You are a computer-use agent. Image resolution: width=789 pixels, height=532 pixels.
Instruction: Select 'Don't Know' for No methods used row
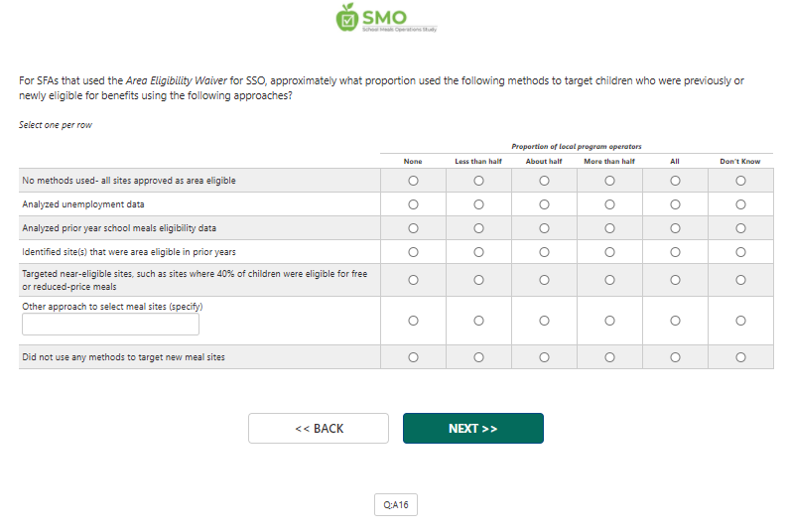point(740,181)
